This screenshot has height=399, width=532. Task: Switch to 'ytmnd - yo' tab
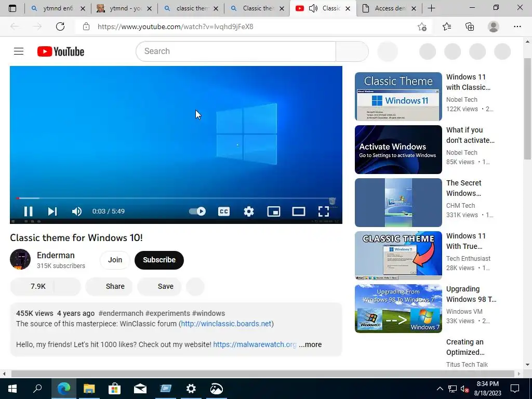tap(124, 8)
